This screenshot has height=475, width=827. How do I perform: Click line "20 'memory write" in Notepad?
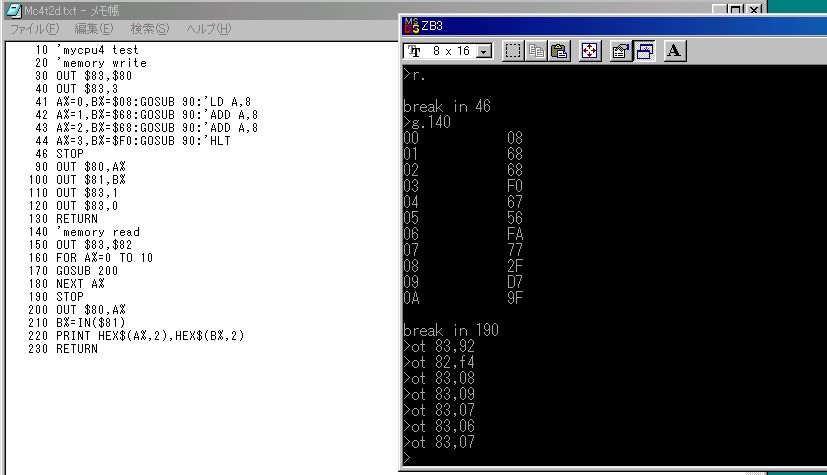91,63
